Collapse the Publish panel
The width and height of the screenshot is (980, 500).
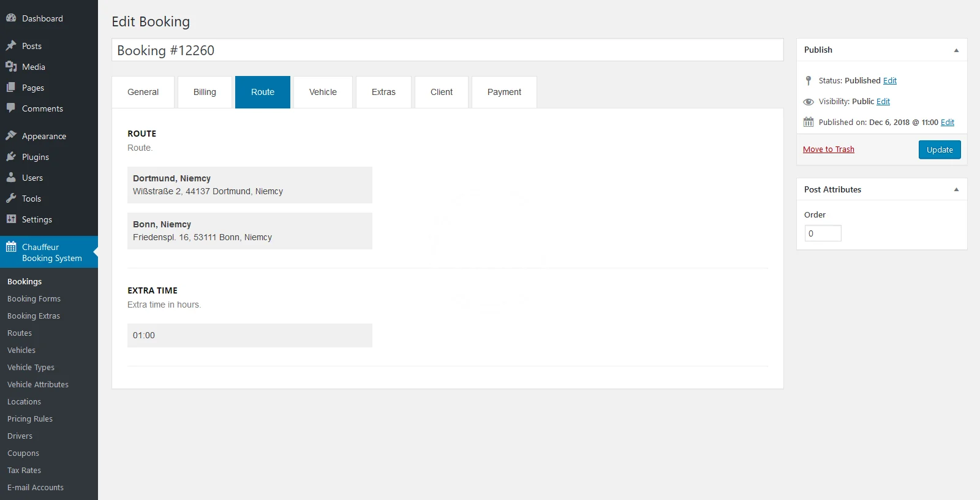click(x=956, y=50)
